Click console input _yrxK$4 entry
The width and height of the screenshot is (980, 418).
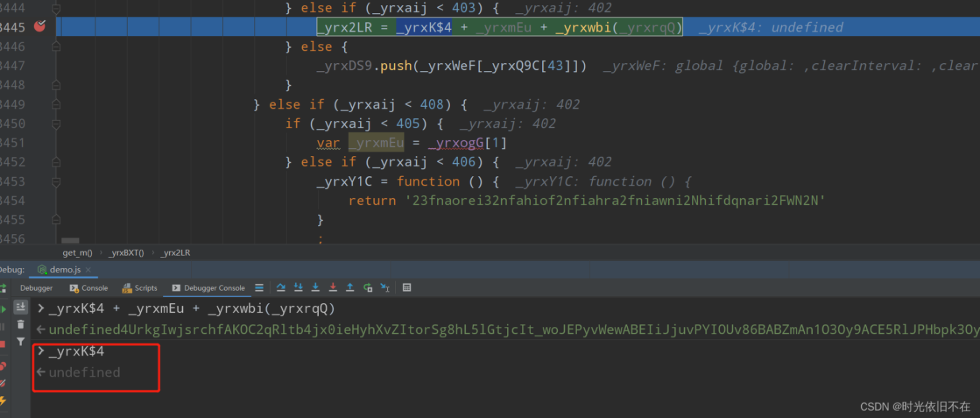click(x=76, y=351)
